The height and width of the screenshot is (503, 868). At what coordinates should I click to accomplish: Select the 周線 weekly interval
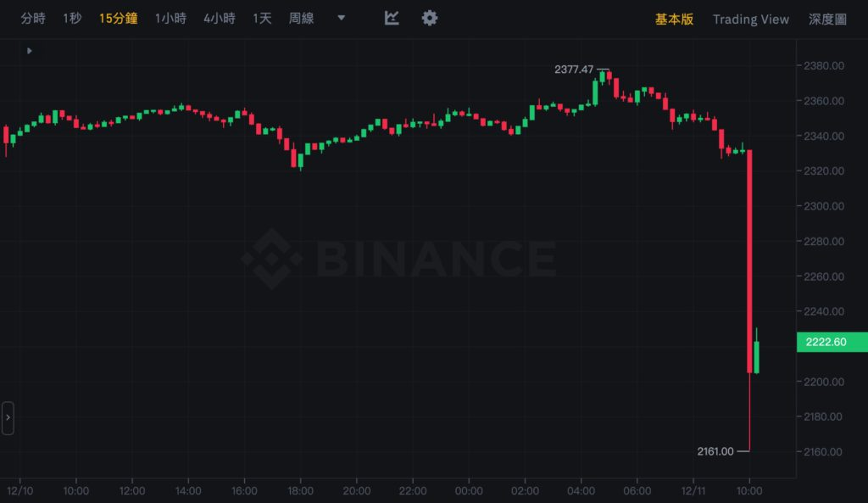302,18
